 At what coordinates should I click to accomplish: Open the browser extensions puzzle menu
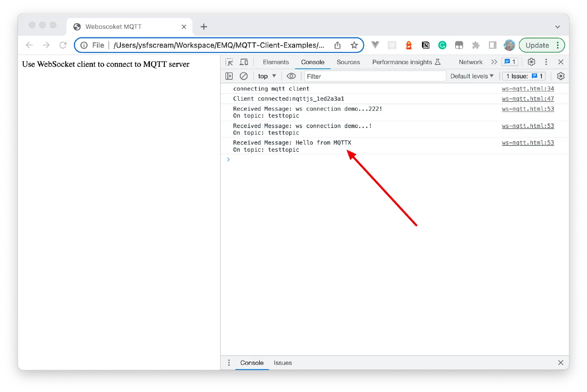[x=475, y=45]
